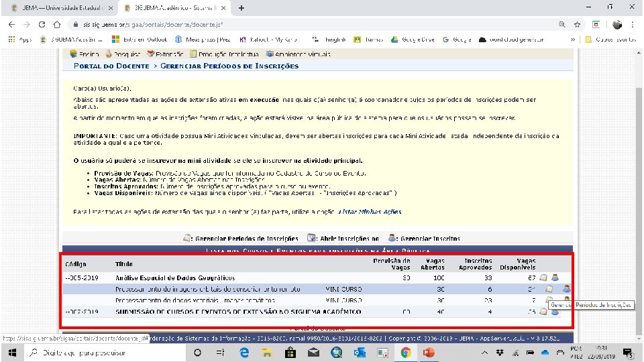Open the Outlook bookmark
The height and width of the screenshot is (362, 644).
pyautogui.click(x=140, y=40)
